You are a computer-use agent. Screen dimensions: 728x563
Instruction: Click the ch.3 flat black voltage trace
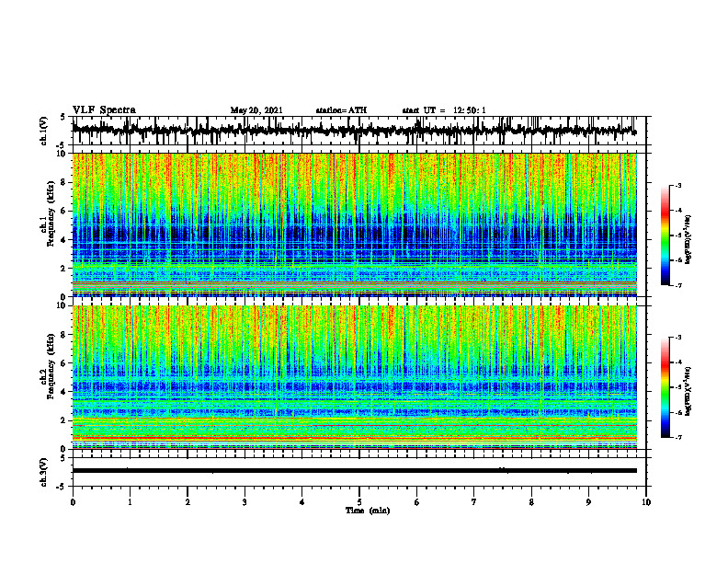click(355, 471)
